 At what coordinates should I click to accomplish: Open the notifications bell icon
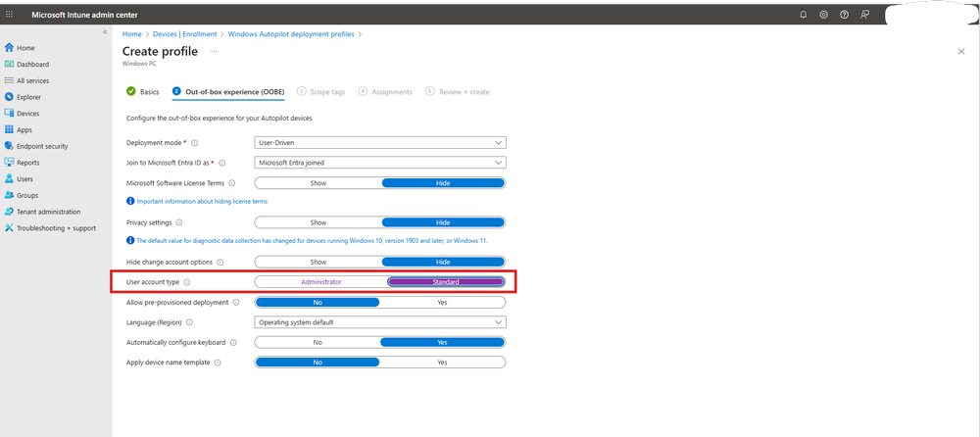coord(804,15)
